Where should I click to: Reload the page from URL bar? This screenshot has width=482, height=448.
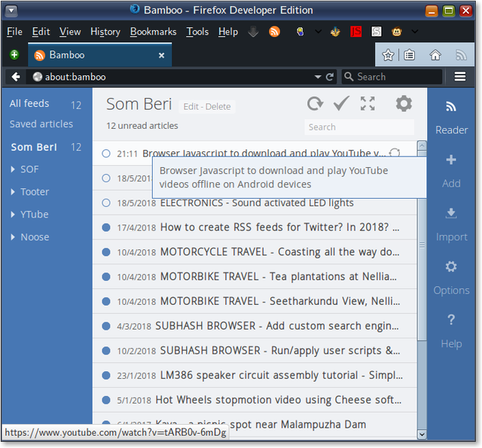(x=330, y=77)
